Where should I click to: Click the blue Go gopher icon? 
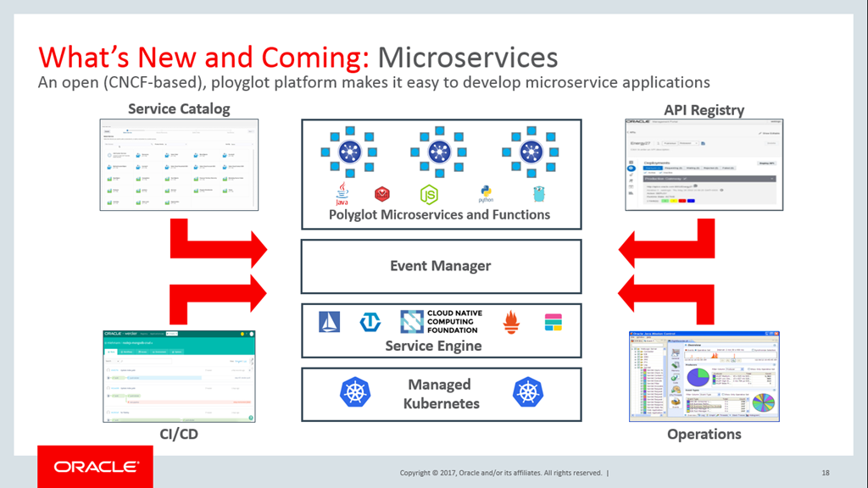(536, 194)
